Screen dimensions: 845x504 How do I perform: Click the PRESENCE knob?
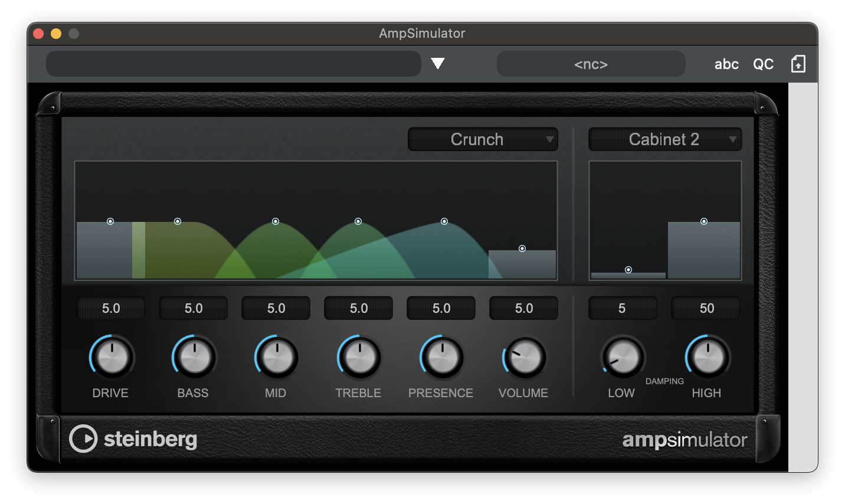pyautogui.click(x=442, y=358)
